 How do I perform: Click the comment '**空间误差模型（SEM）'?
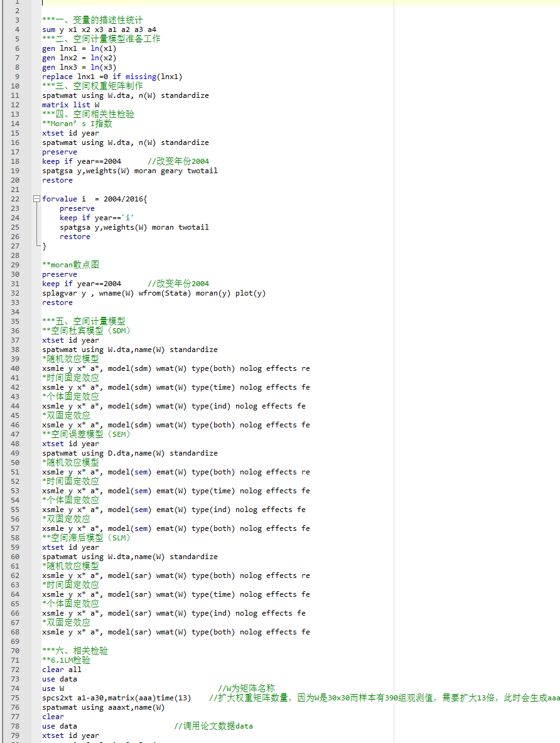pos(86,434)
